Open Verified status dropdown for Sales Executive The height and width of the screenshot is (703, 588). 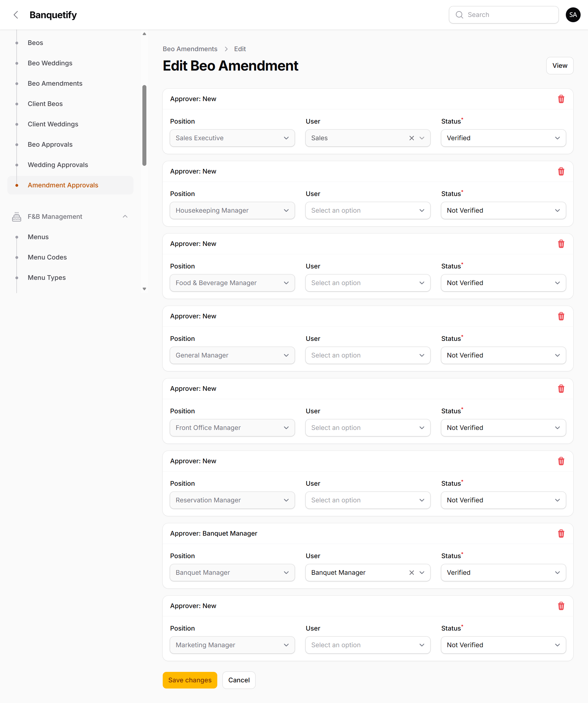503,138
